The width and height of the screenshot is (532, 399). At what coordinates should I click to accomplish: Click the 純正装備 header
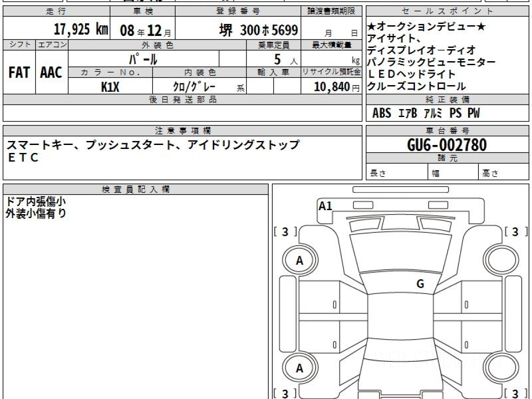tap(447, 100)
